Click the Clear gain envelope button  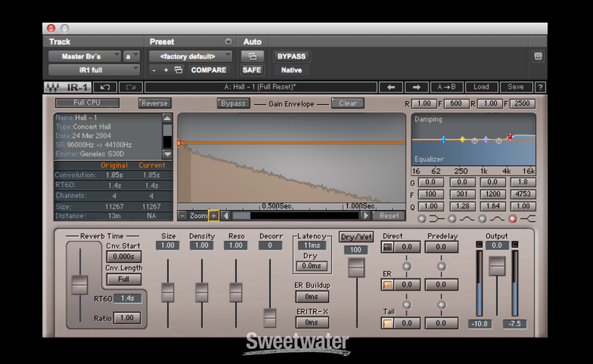click(348, 103)
